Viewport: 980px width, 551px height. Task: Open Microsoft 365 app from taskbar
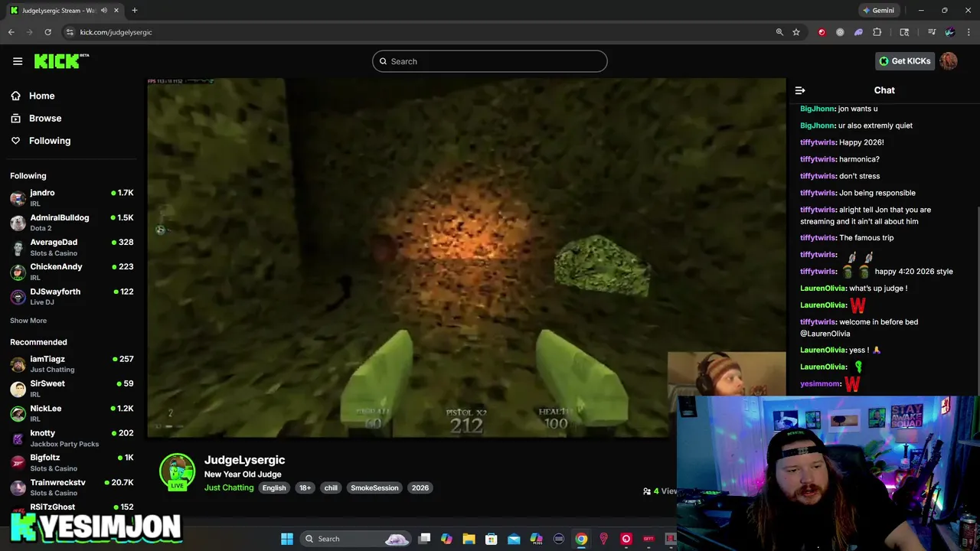[x=536, y=539]
